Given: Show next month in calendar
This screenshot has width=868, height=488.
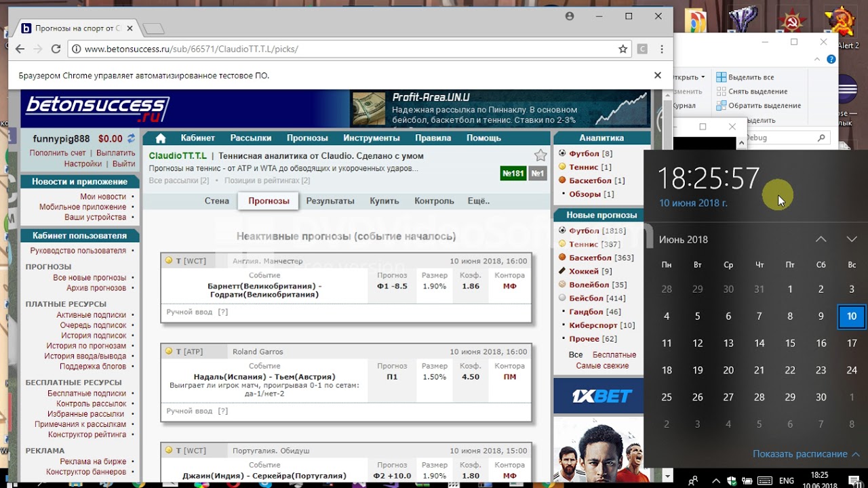Looking at the screenshot, I should 852,239.
